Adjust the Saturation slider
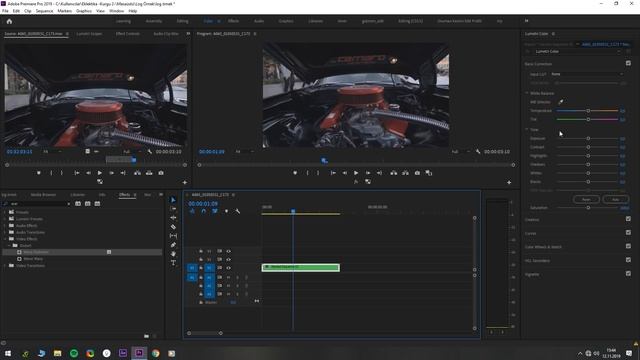Screen dimensions: 640x360 (588, 208)
